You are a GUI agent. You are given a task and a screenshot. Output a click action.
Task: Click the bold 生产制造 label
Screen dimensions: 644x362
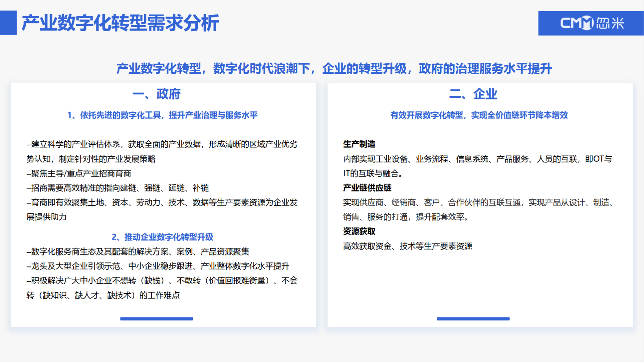point(359,144)
